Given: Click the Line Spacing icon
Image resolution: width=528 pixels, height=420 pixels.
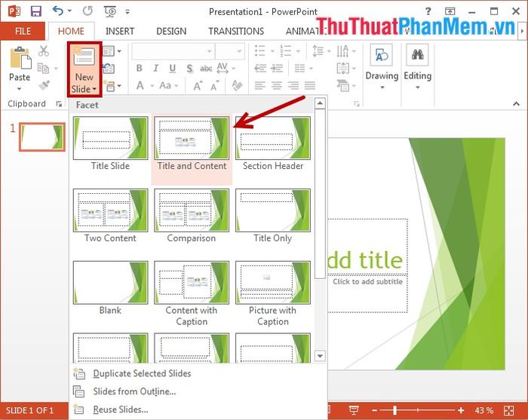Looking at the screenshot, I should tap(318, 51).
